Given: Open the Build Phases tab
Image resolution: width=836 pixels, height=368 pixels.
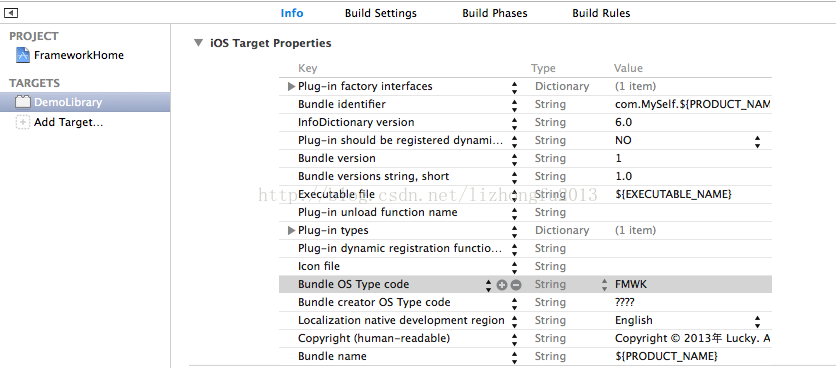Looking at the screenshot, I should click(x=495, y=13).
